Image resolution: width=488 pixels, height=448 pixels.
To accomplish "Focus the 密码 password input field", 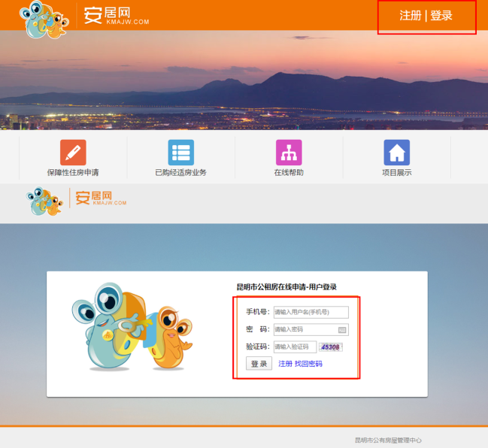I will (x=311, y=329).
